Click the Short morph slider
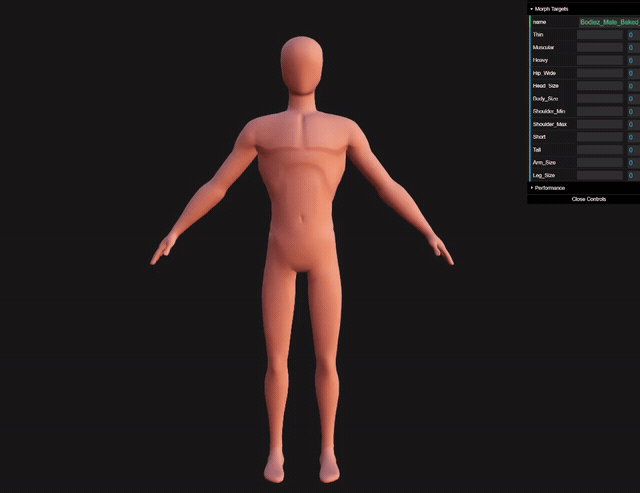640x493 pixels. click(600, 137)
